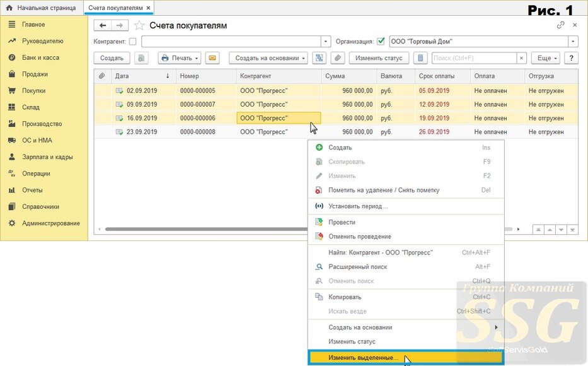Toggle the Контрагент filter checkbox
The height and width of the screenshot is (366, 588).
(132, 41)
